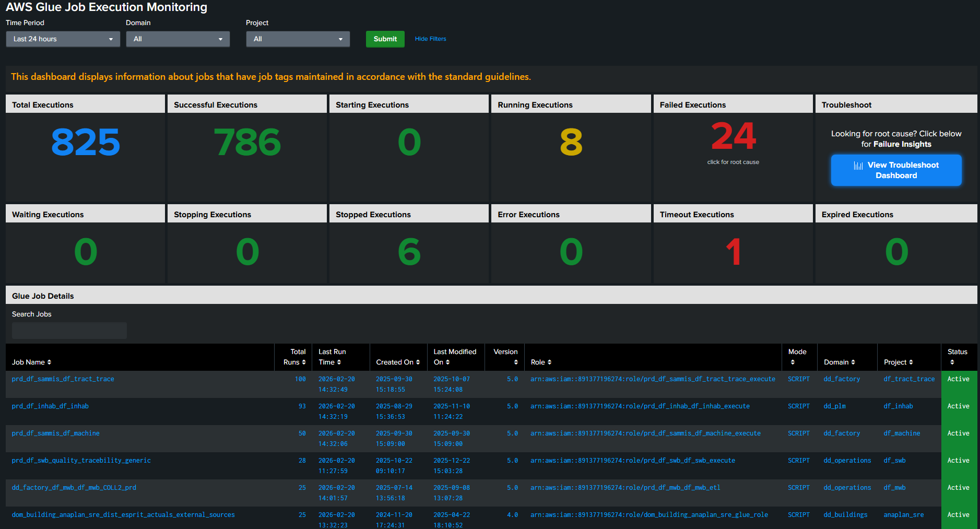980x529 pixels.
Task: Sort by the Project sort icon
Action: (x=911, y=362)
